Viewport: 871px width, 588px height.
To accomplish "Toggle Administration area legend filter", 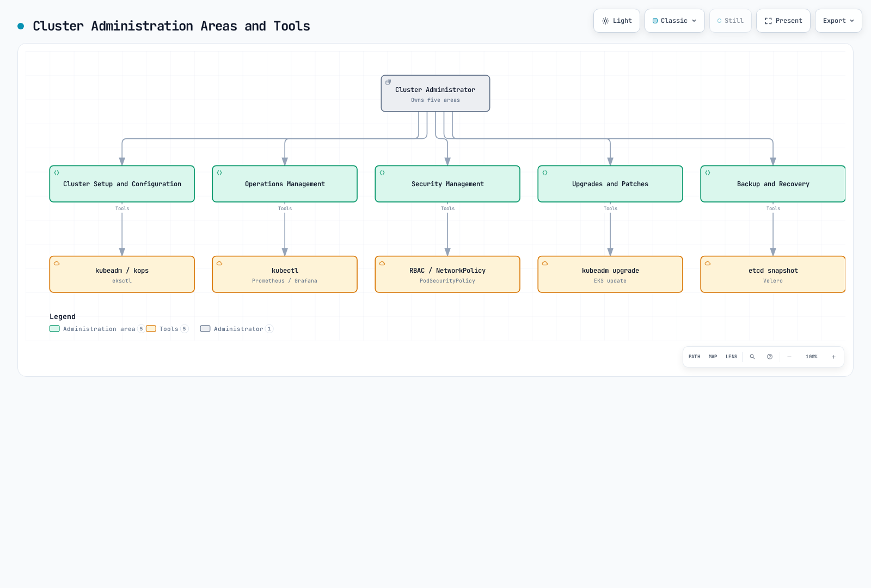I will point(97,329).
